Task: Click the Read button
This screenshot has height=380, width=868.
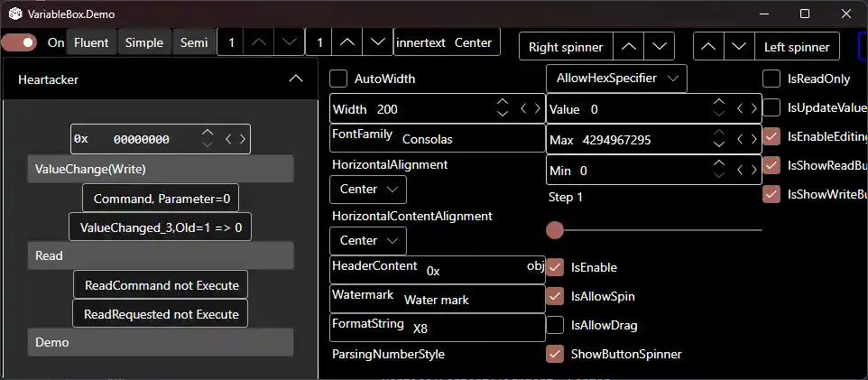Action: click(161, 255)
